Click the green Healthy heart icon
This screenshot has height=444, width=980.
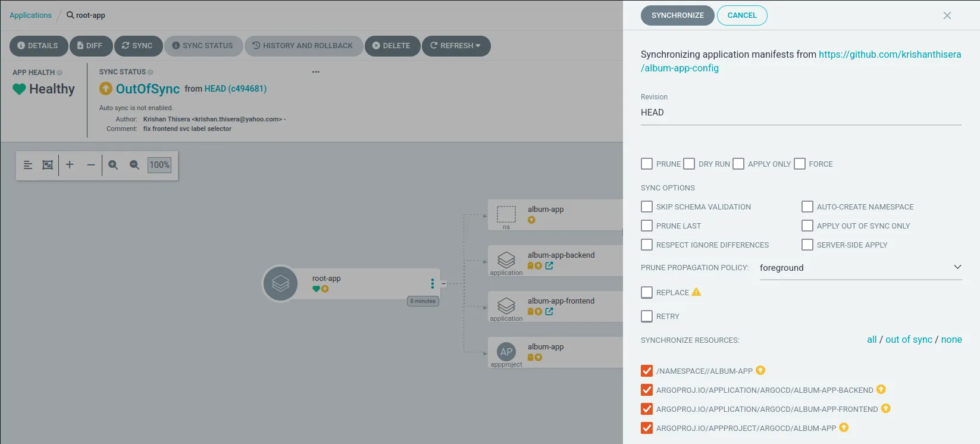pos(19,89)
